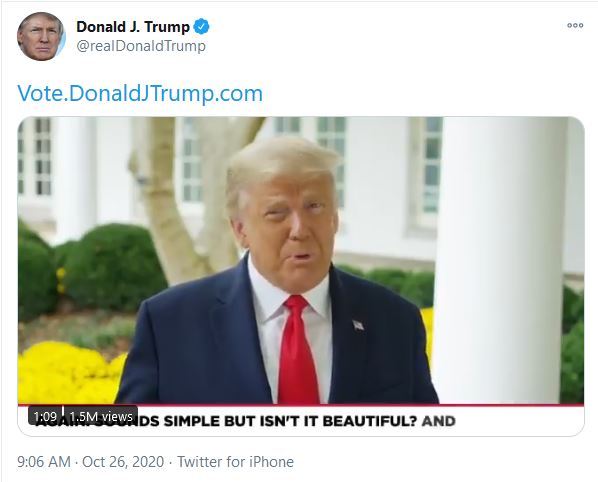Click the 1:09 video duration badge
The width and height of the screenshot is (598, 482).
45,416
